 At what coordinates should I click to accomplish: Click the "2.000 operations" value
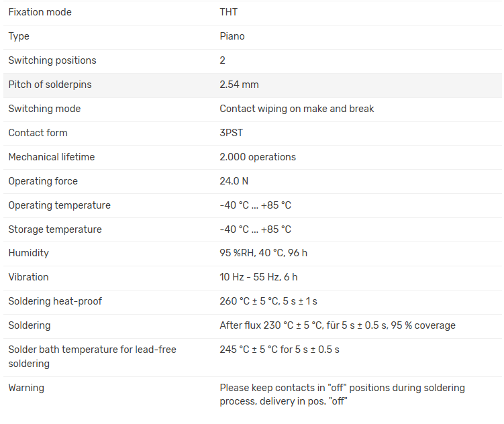[258, 157]
